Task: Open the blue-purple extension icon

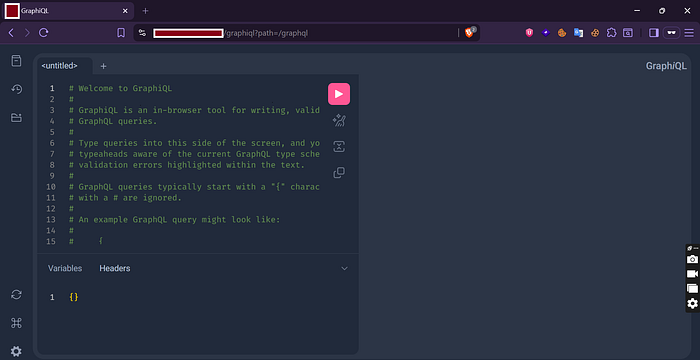Action: point(546,33)
